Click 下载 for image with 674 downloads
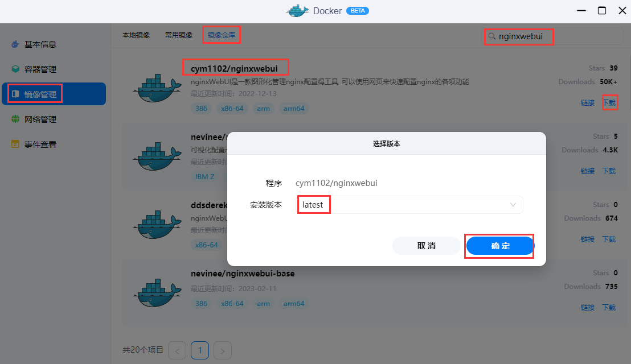The width and height of the screenshot is (631, 364). (x=609, y=239)
